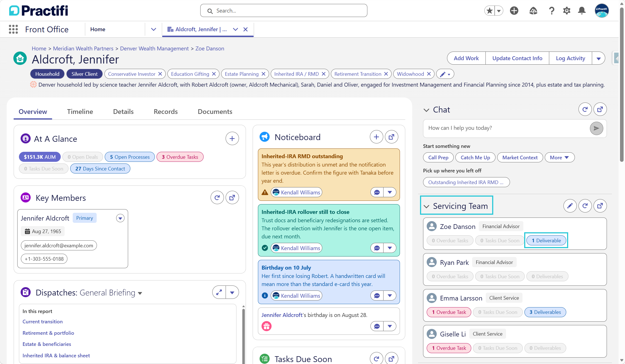This screenshot has width=625, height=364.
Task: Open the favorites list dropdown
Action: (499, 11)
